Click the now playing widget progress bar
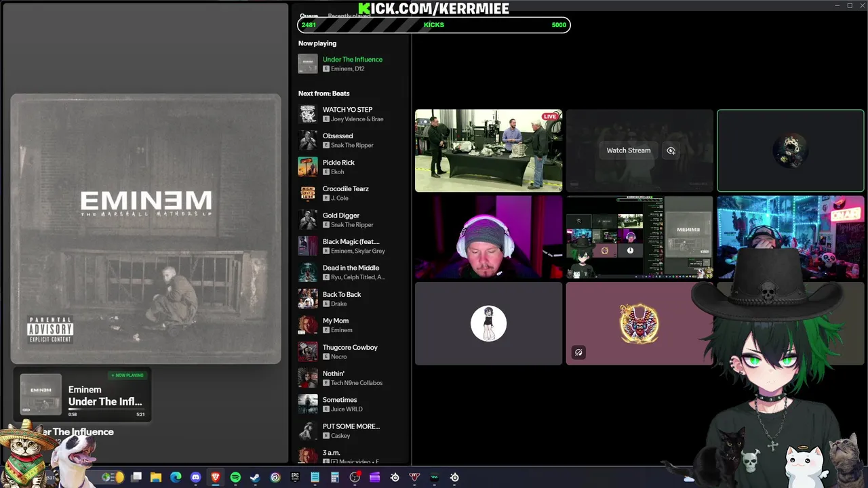Screen dimensions: 868x488 [x=106, y=409]
